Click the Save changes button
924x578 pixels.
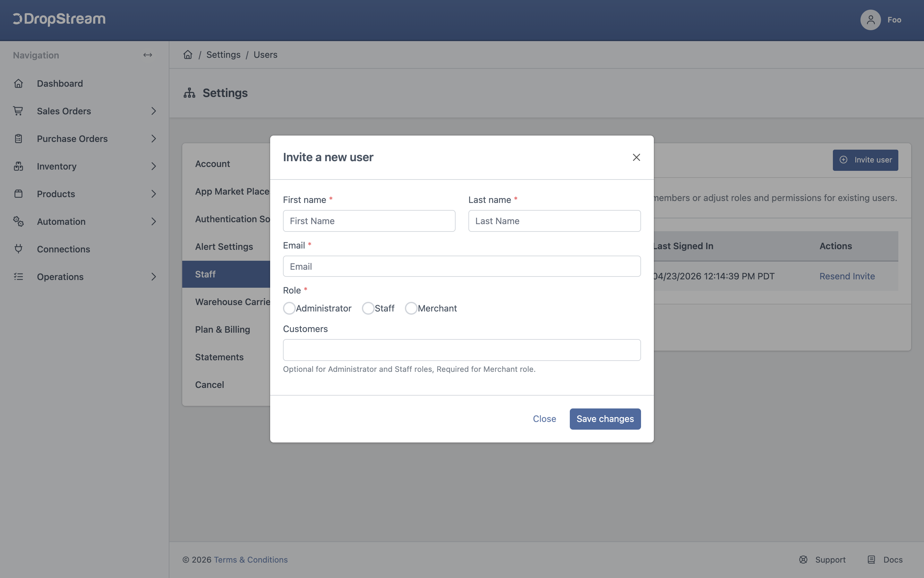pos(605,419)
